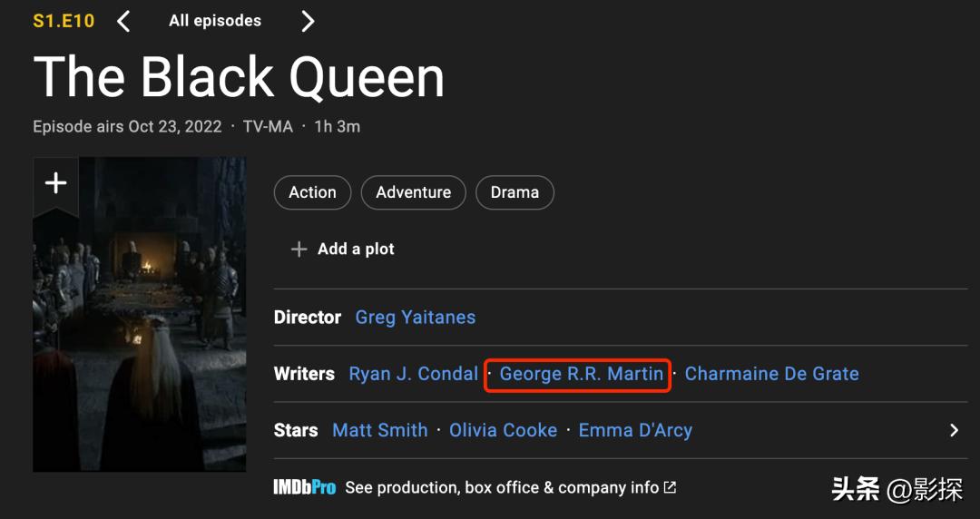Viewport: 980px width, 519px height.
Task: Click the Add a plot link
Action: [x=356, y=249]
